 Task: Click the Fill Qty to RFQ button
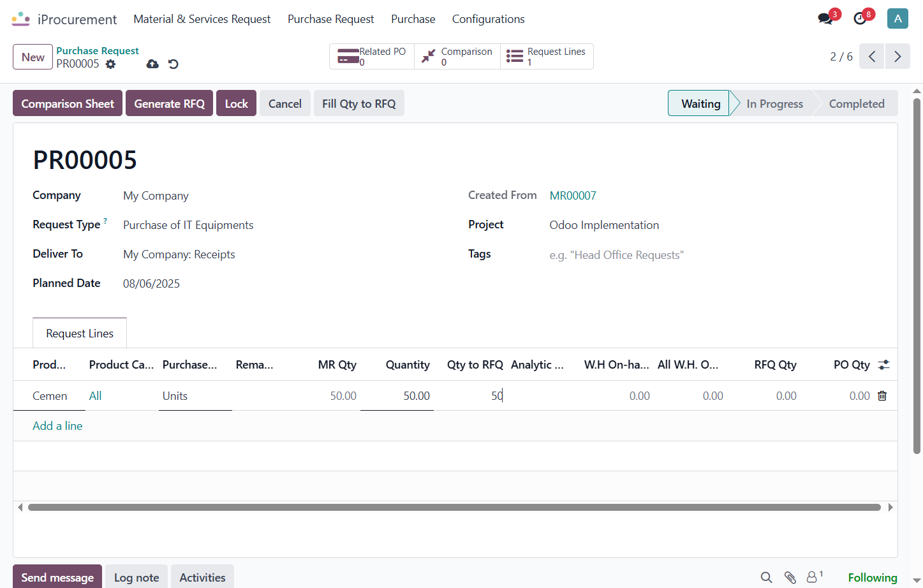(x=358, y=103)
